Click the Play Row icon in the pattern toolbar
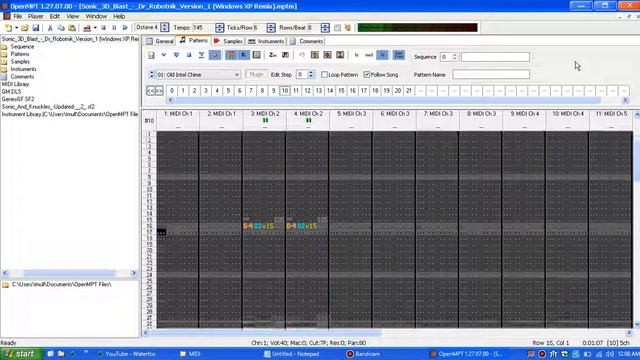The height and width of the screenshot is (360, 640). point(202,55)
